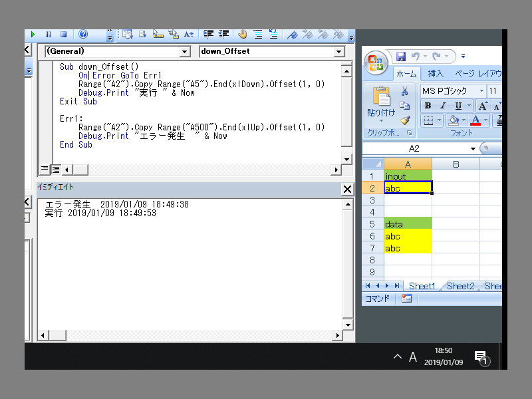
Task: Toggle Underline formatting in Excel
Action: [x=458, y=106]
